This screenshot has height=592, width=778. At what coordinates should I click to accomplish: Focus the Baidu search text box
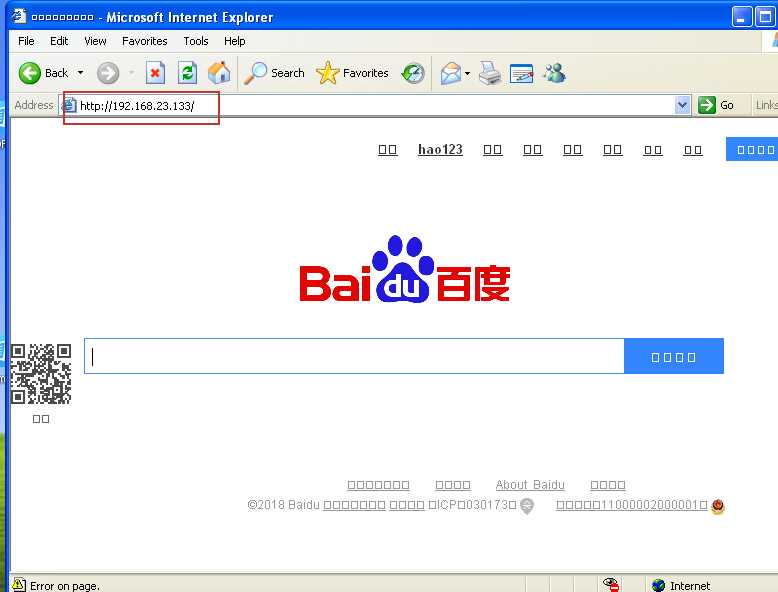(x=354, y=356)
